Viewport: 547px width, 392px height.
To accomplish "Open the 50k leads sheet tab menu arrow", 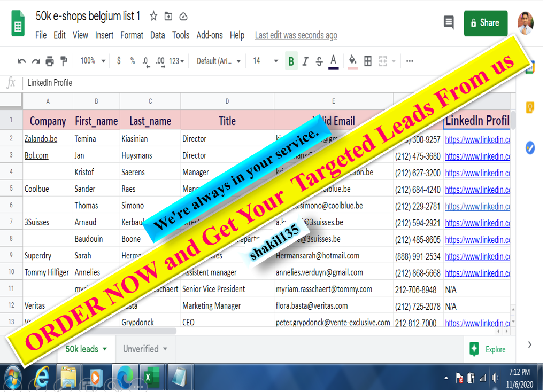I will [x=105, y=349].
